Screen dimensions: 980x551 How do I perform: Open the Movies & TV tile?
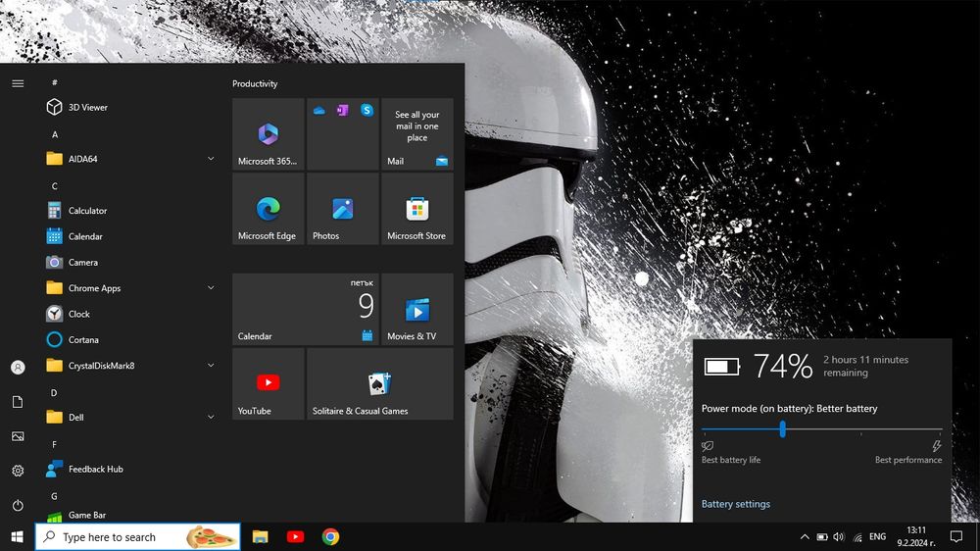coord(417,309)
